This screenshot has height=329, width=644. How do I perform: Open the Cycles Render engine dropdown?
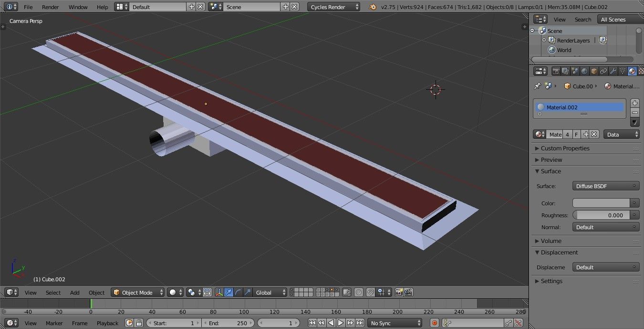pos(334,7)
